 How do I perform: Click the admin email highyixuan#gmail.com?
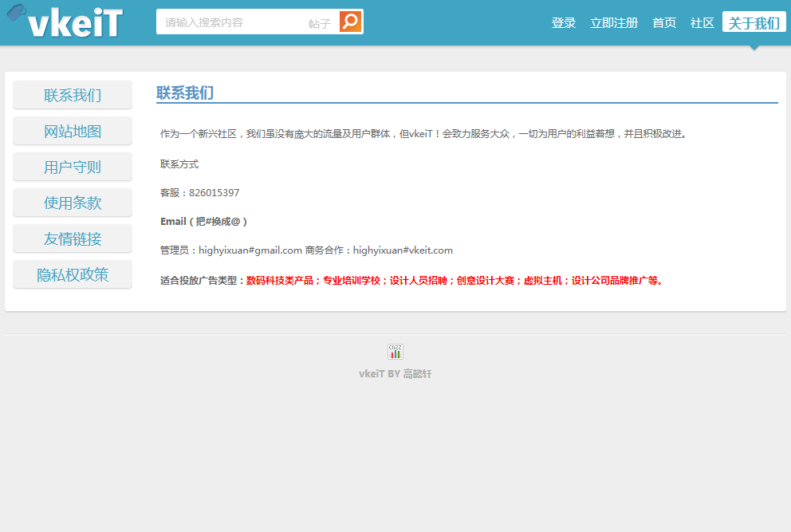pyautogui.click(x=250, y=250)
